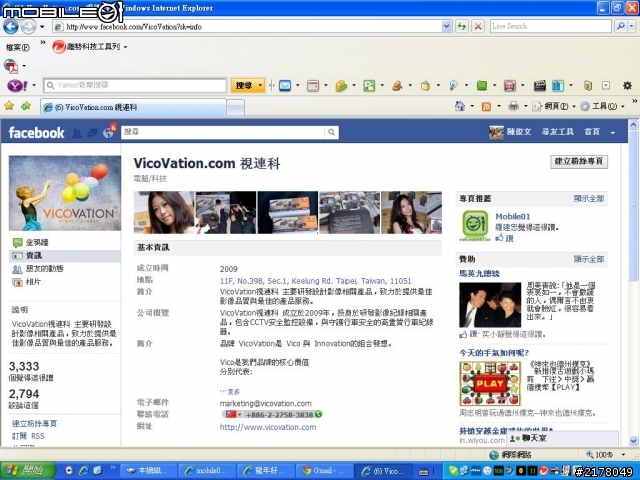Select the VicoVation.com browser tab
640x480 pixels.
click(134, 107)
